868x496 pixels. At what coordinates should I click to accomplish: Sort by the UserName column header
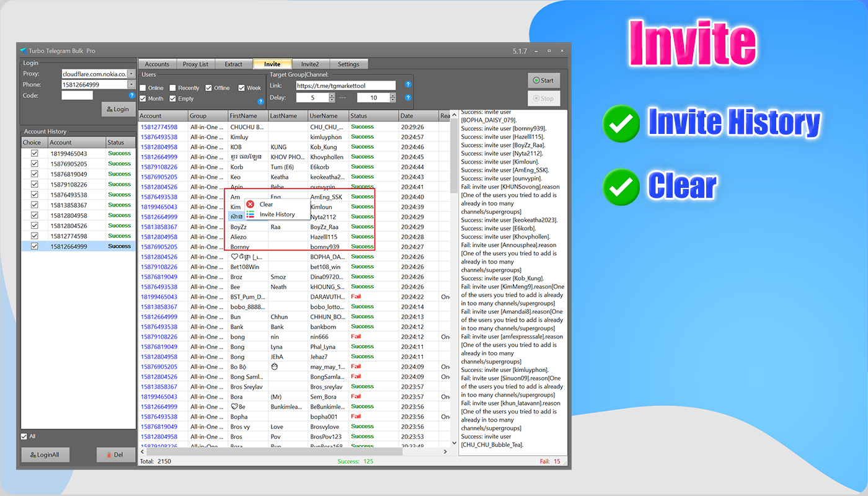pos(328,116)
